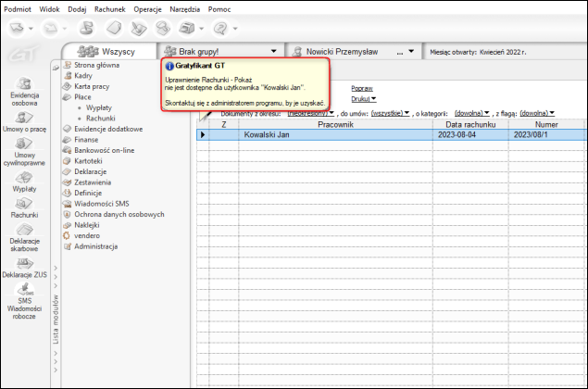Click the ellipsis next to Nowicki Przemysław
This screenshot has height=389, width=588.
400,53
